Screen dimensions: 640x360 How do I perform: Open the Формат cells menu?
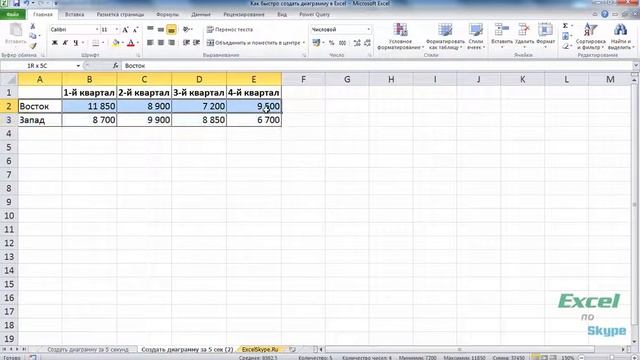click(x=545, y=36)
